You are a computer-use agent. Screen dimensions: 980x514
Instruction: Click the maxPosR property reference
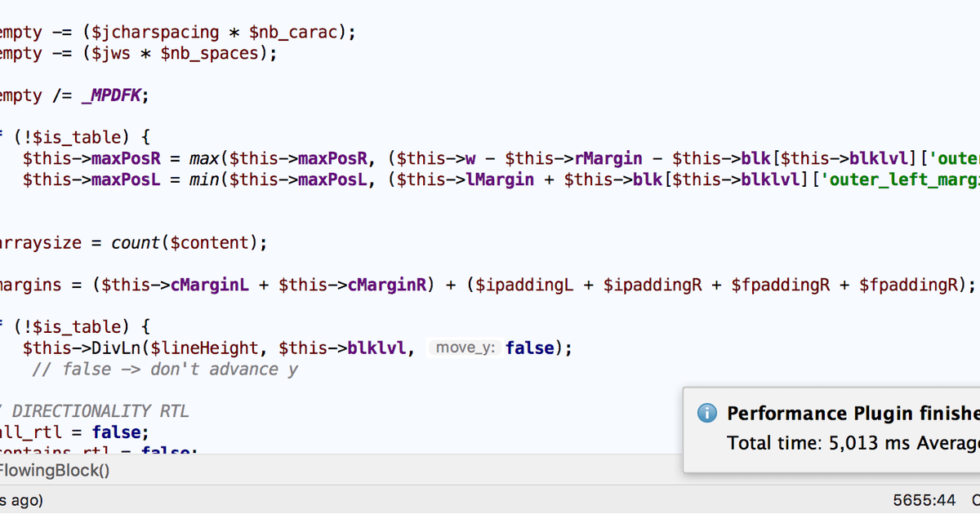click(x=125, y=157)
